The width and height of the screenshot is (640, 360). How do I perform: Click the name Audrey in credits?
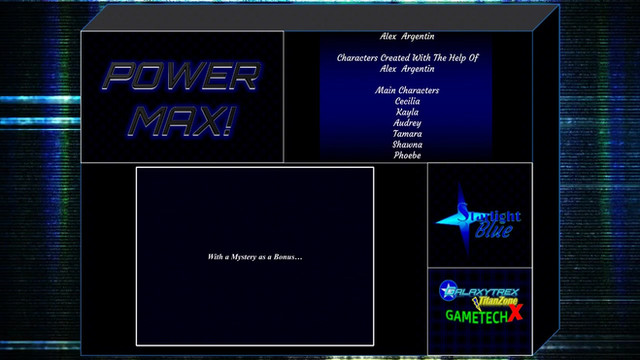click(x=407, y=123)
